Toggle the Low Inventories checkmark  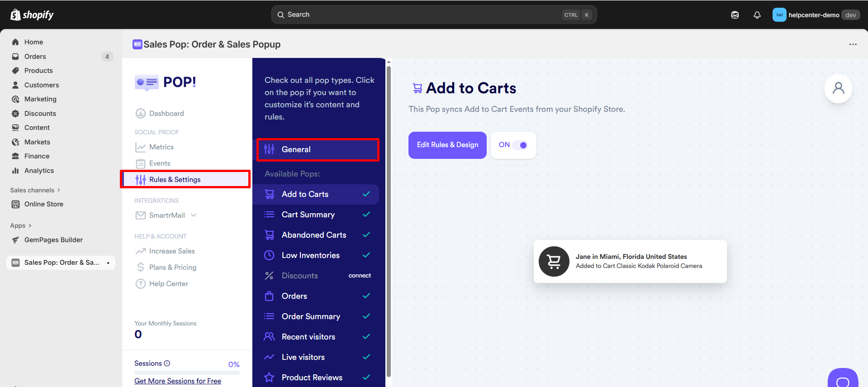366,255
